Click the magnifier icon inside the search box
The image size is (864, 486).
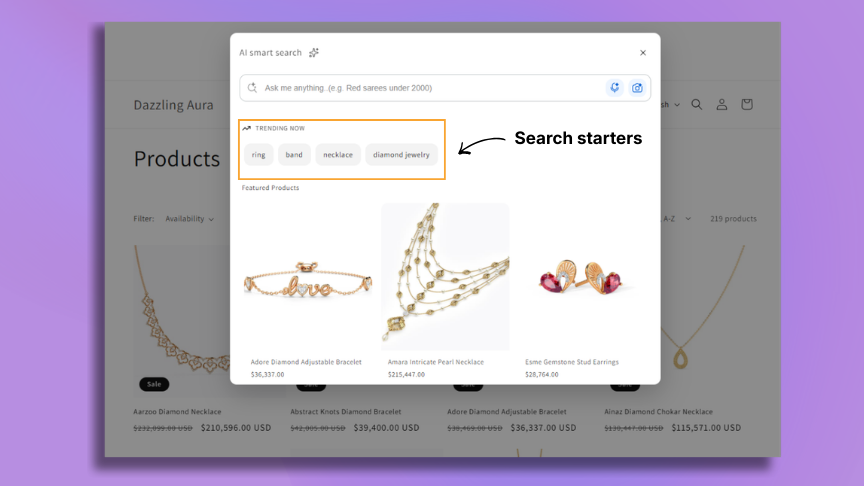coord(252,88)
